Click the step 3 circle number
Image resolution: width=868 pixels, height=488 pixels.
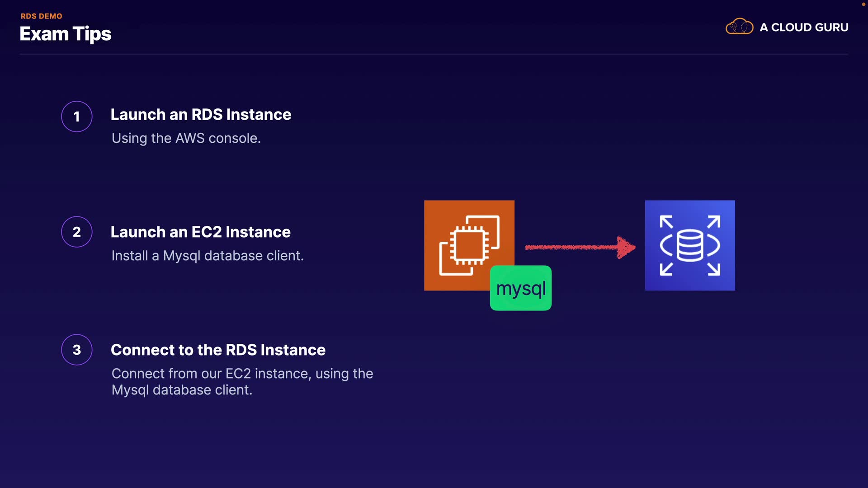pyautogui.click(x=77, y=350)
